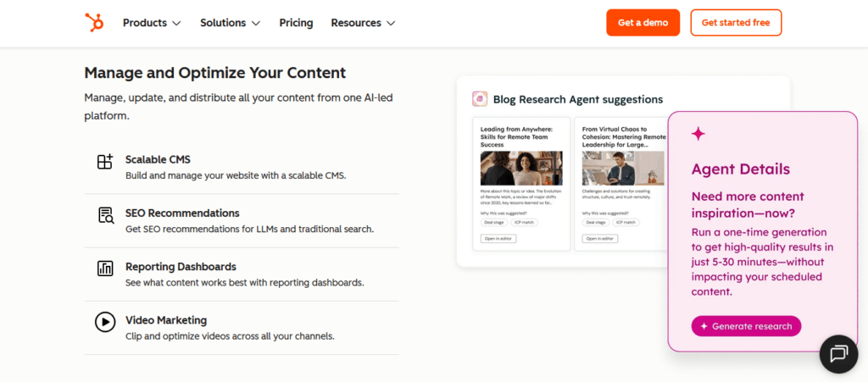Click the Manage and Optimize Your Content heading

point(214,73)
